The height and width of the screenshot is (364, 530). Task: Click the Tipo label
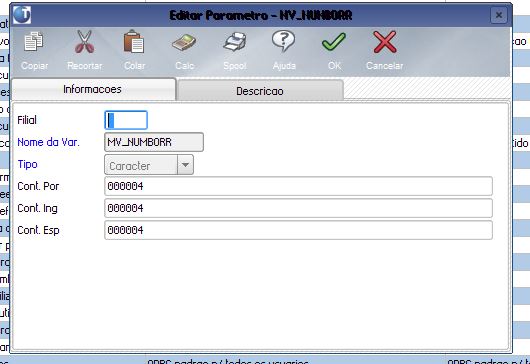27,164
